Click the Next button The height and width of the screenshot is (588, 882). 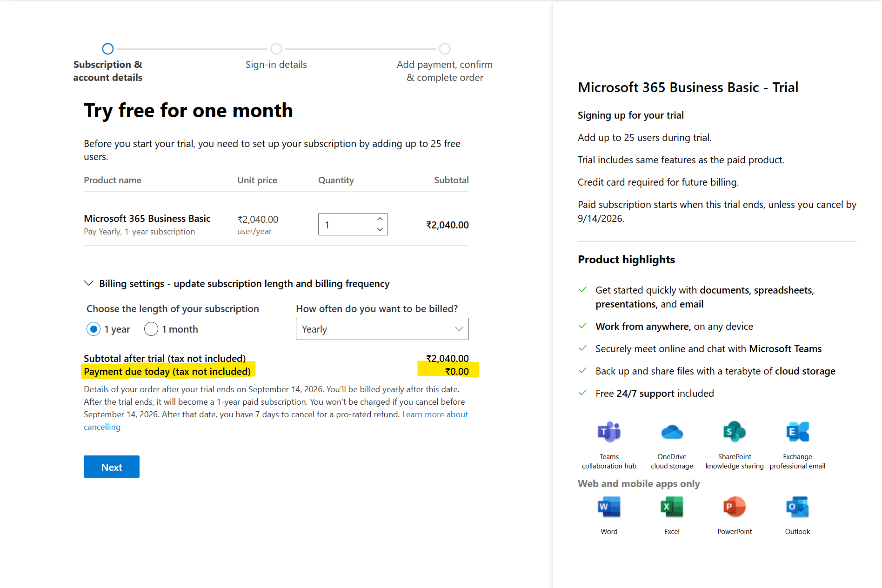(x=112, y=467)
